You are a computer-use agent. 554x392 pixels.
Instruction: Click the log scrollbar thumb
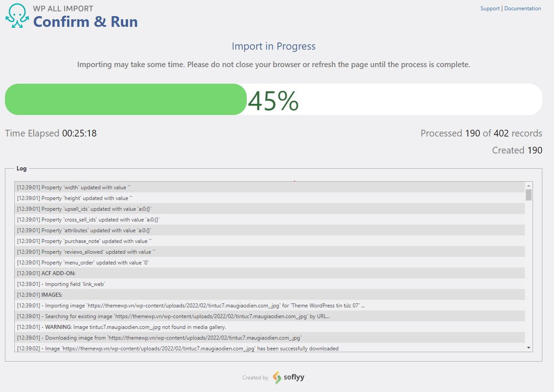(x=529, y=195)
